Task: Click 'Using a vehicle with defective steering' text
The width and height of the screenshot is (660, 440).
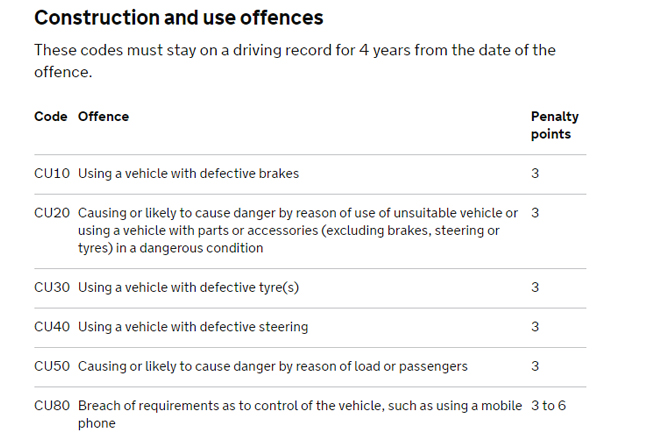Action: [x=193, y=327]
